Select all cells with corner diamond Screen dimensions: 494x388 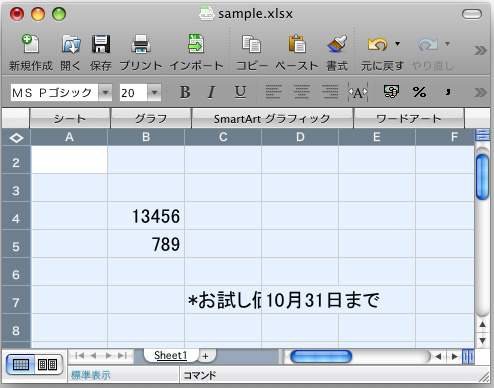(x=16, y=137)
